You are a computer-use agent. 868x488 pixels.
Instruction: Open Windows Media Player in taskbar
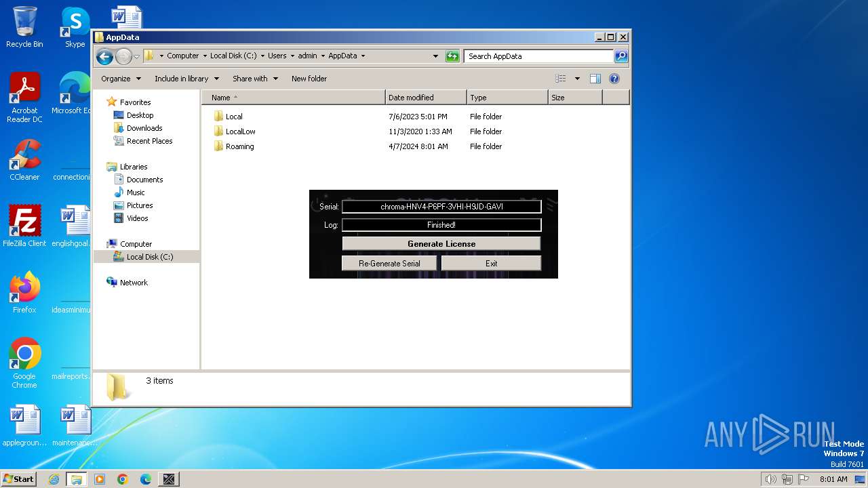click(x=100, y=479)
